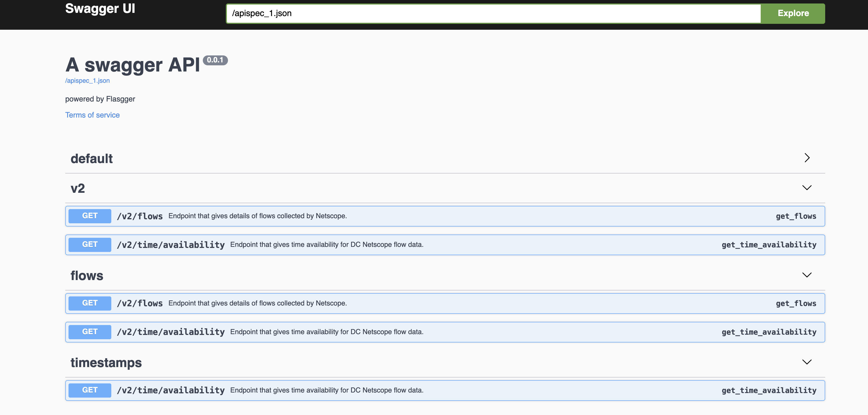Image resolution: width=868 pixels, height=415 pixels.
Task: Select the timestamps section header
Action: (106, 363)
